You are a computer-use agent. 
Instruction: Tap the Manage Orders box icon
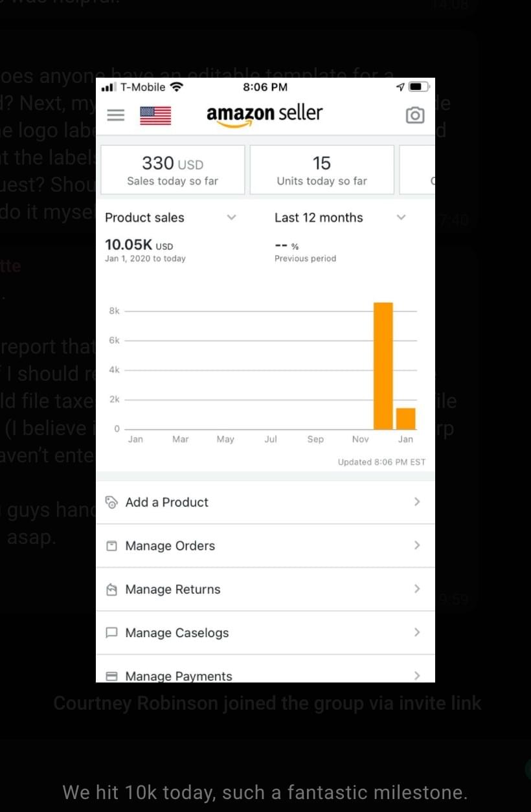[x=111, y=546]
